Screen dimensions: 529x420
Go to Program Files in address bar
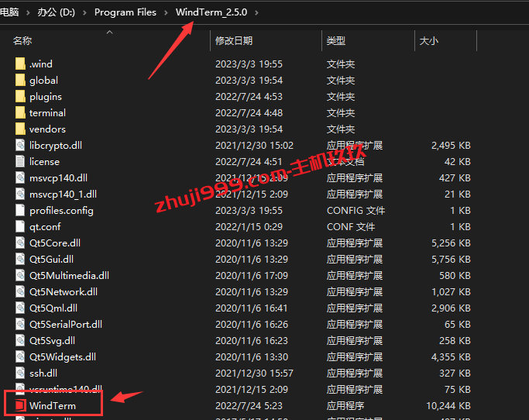(125, 12)
